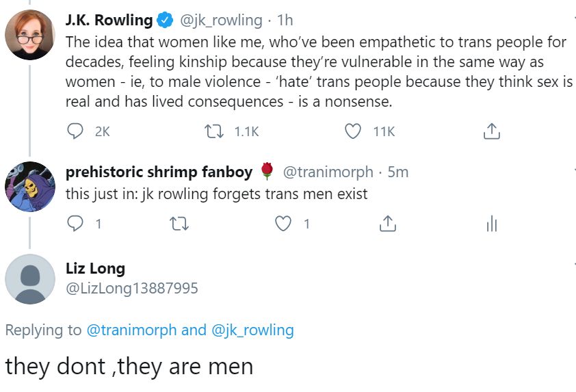
Task: Open Liz Long's profile name
Action: click(95, 269)
